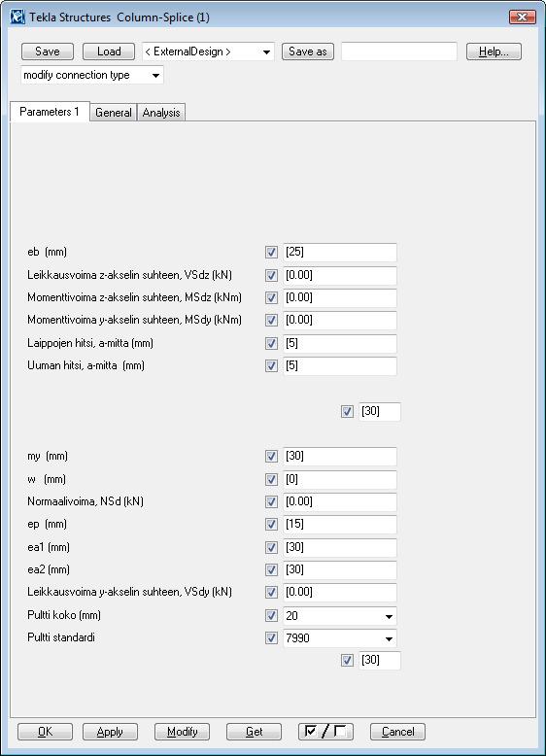
Task: Close the Column-Splice dialog window
Action: pos(523,17)
